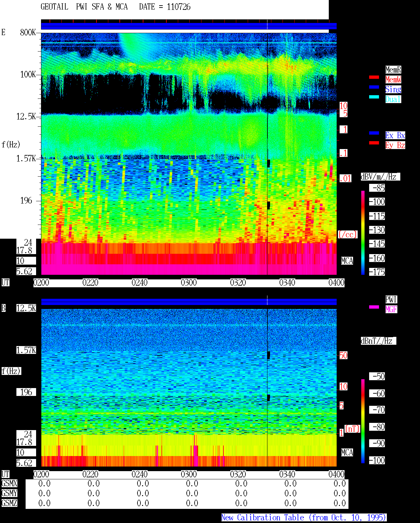Open the New Calibration Table link

(x=304, y=517)
